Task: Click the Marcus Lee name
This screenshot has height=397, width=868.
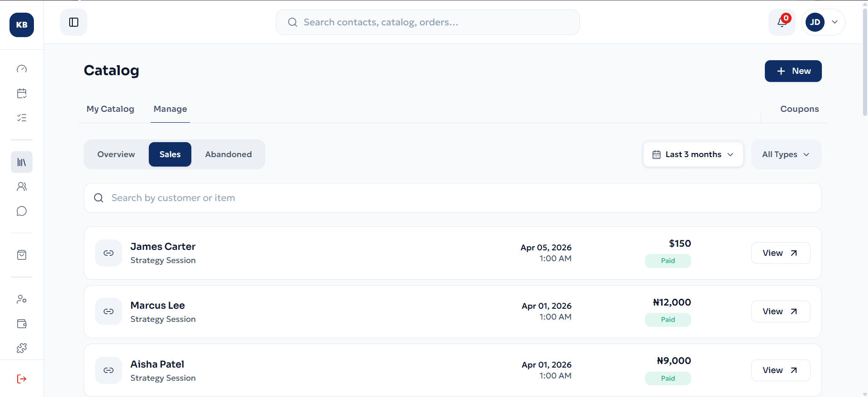Action: [157, 306]
